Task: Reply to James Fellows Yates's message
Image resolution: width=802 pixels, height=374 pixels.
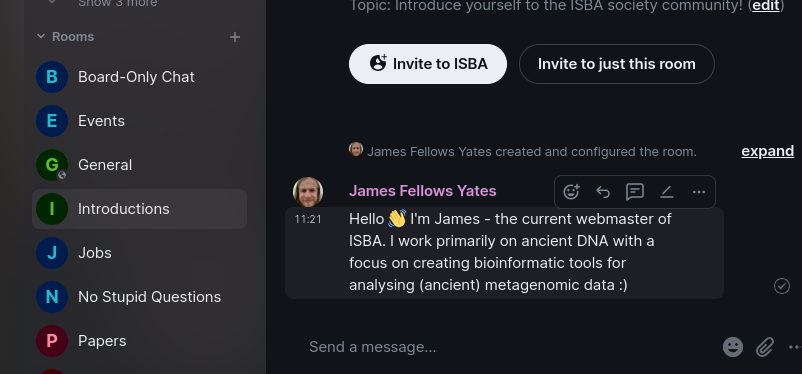Action: [x=603, y=192]
